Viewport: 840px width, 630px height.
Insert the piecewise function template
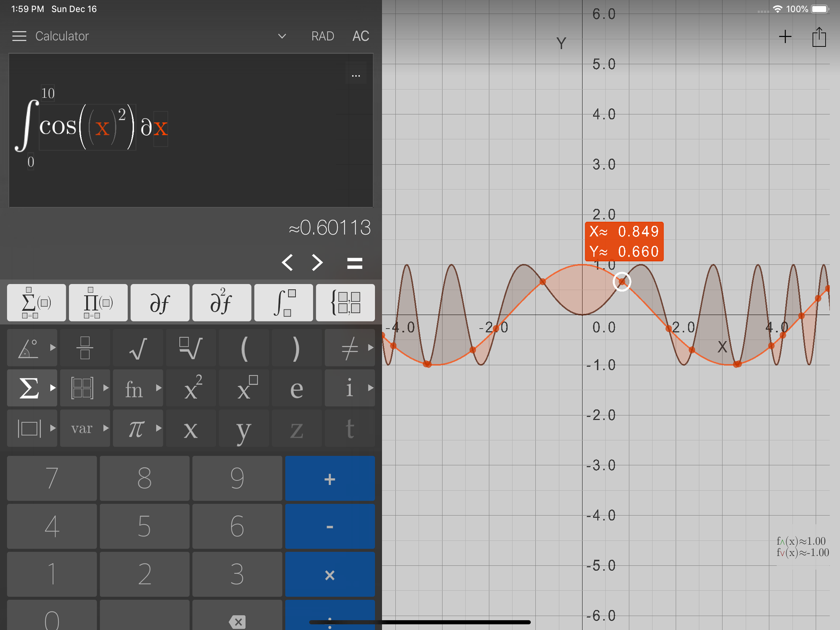[345, 303]
